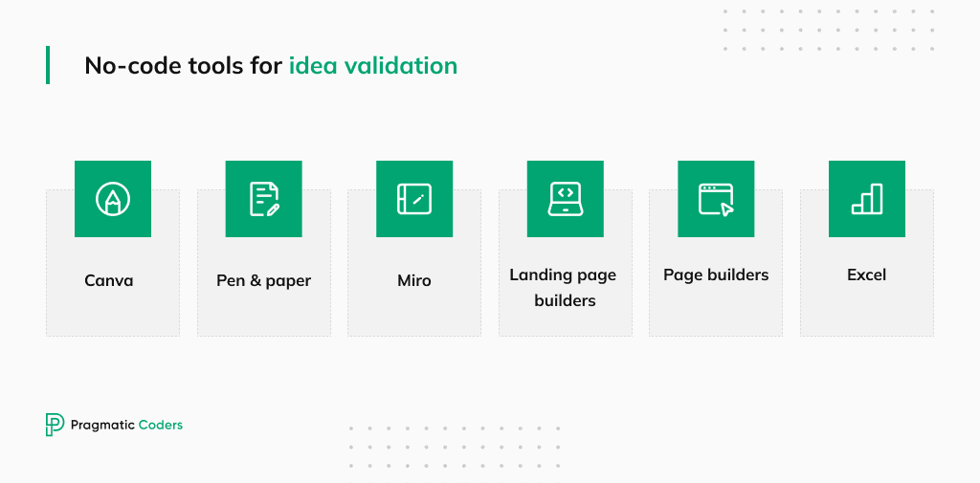This screenshot has width=980, height=483.
Task: Click the "Excel" label
Action: pos(867,274)
